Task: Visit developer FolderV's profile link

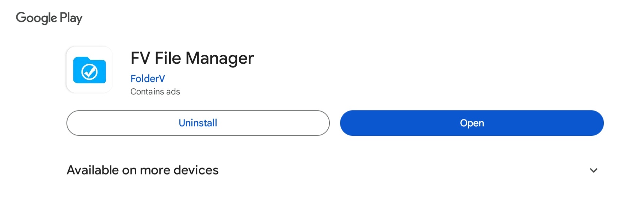Action: click(x=148, y=79)
